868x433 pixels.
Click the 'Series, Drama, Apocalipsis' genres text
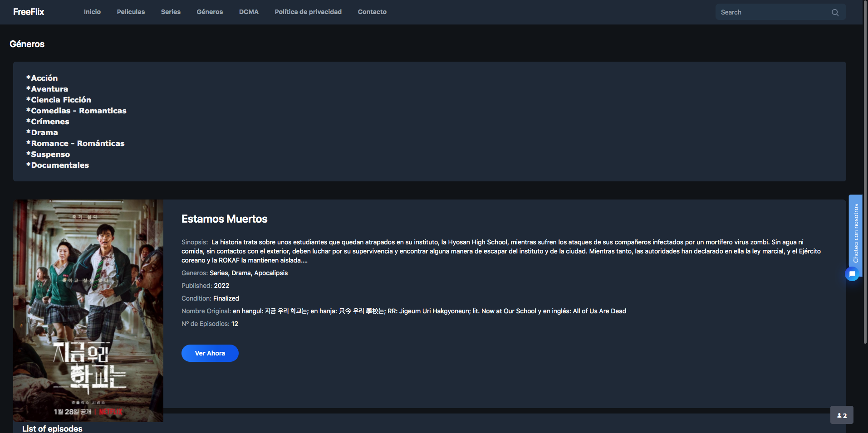coord(249,273)
